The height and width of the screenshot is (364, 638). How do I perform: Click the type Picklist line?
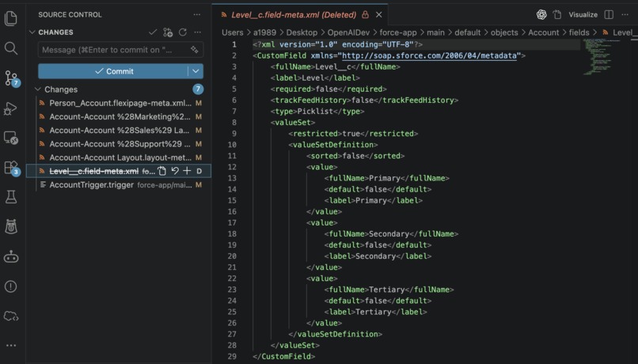[317, 112]
